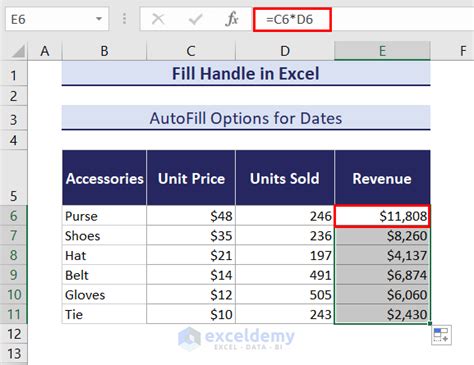Click the Insert Function fx icon
Screen dimensions: 474x365
click(232, 19)
